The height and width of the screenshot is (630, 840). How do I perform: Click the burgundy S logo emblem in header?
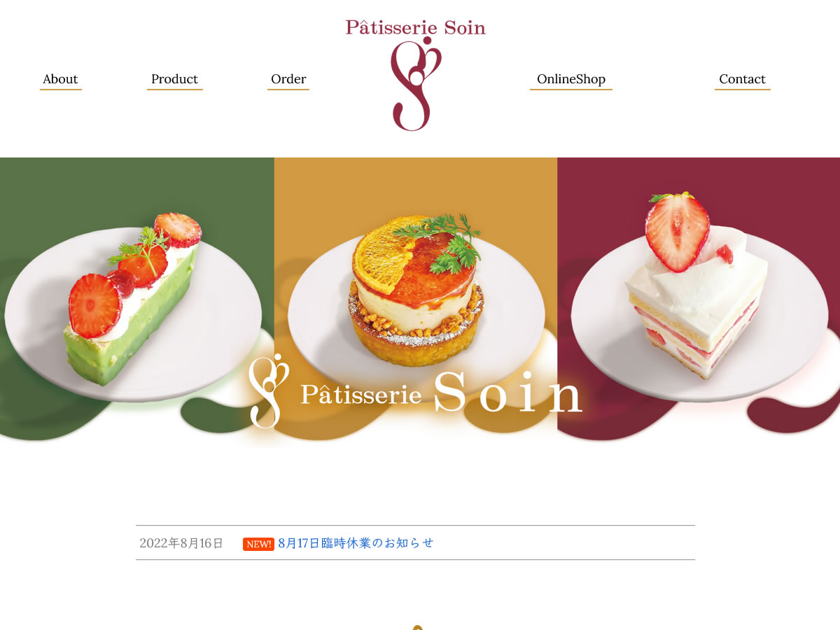[415, 85]
